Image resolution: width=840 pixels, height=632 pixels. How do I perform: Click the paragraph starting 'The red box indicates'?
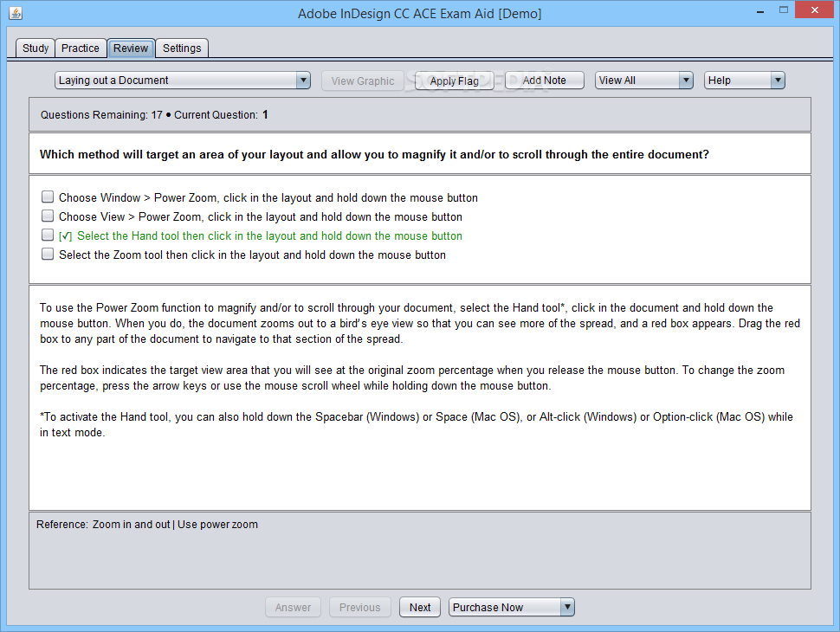412,377
